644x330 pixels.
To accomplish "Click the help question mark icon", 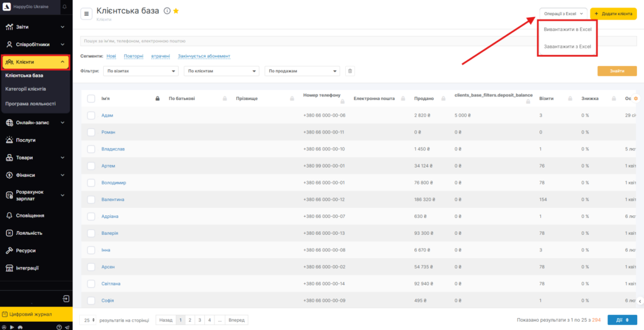I will point(58,327).
